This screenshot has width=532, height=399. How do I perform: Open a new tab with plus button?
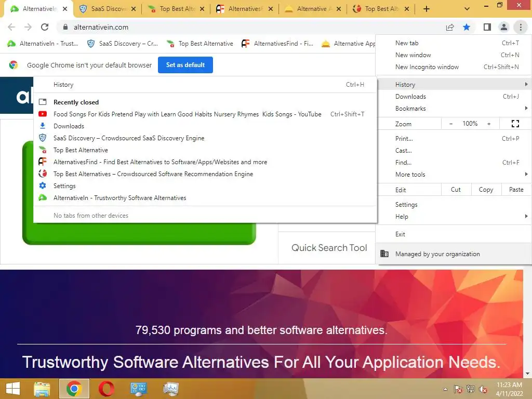point(427,9)
